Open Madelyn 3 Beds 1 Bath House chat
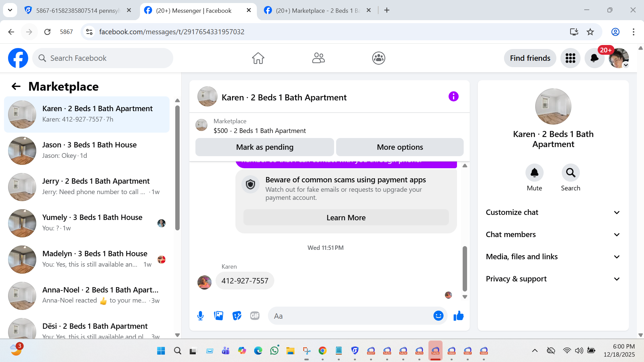Screen dimensions: 644x362 pos(87,260)
